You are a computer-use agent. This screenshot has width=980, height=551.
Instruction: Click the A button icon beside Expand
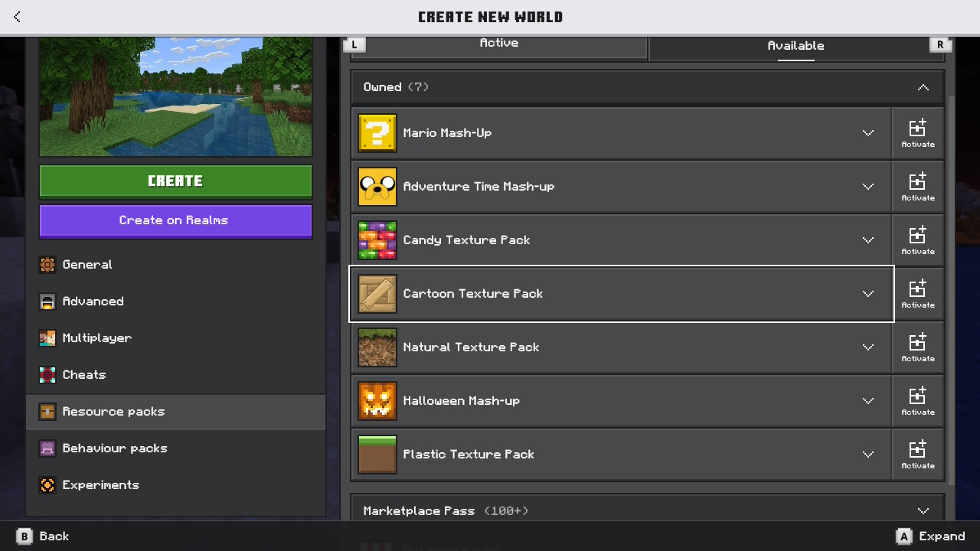point(904,536)
